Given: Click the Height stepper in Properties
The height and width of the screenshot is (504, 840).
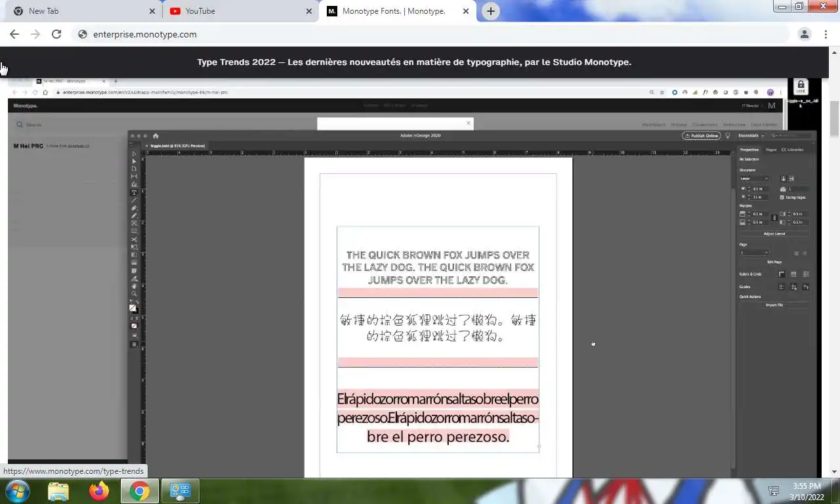Looking at the screenshot, I should coord(749,197).
